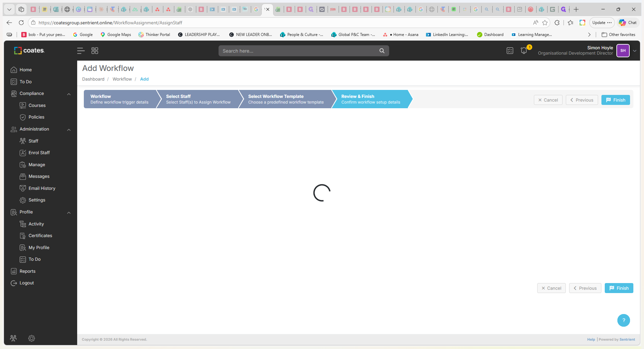Open the Workflow breadcrumb link

click(122, 79)
